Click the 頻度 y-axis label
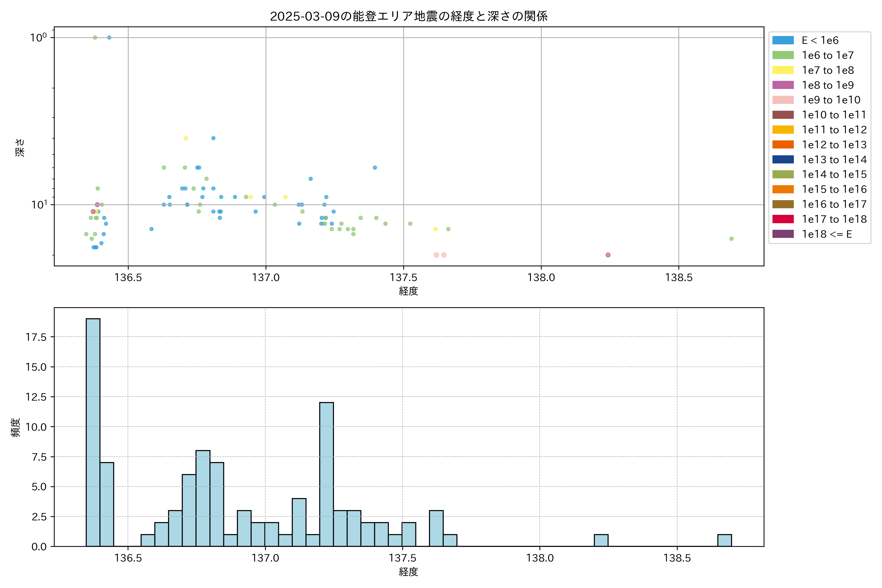Screen dimensions: 882x588 point(16,428)
